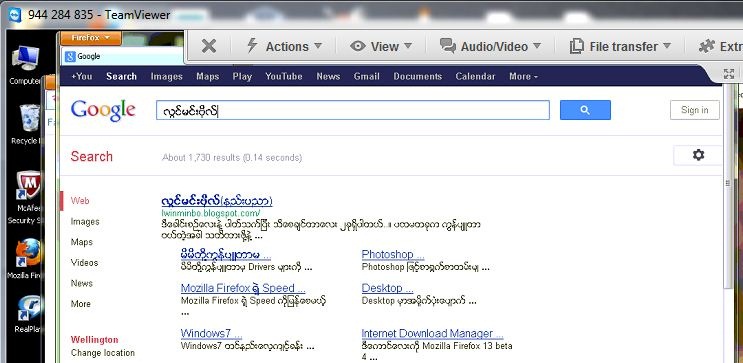
Task: Open Calendar in Google top bar
Action: click(475, 76)
